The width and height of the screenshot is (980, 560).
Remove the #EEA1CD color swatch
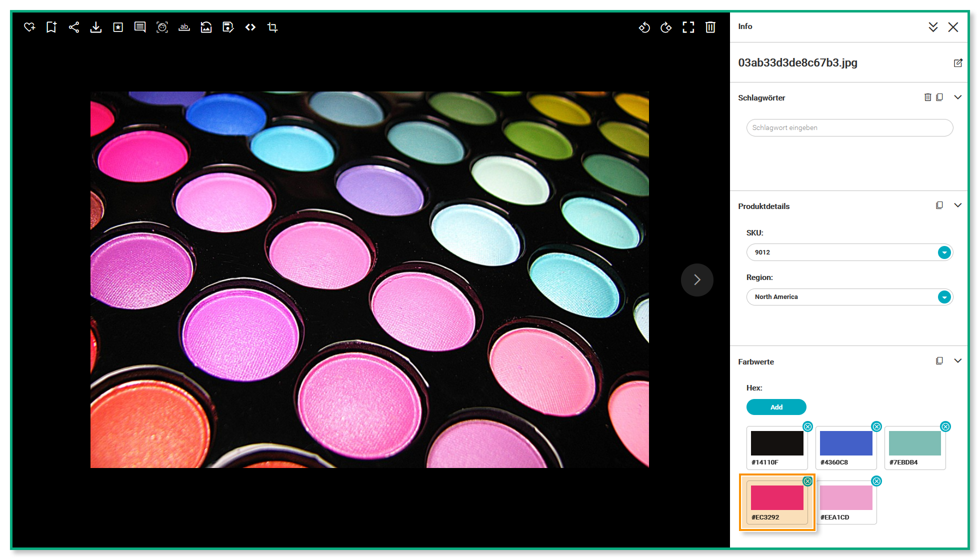click(x=876, y=481)
